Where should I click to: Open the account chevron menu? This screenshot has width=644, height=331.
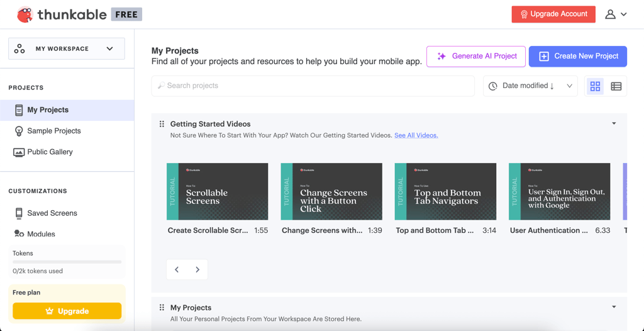pyautogui.click(x=623, y=14)
